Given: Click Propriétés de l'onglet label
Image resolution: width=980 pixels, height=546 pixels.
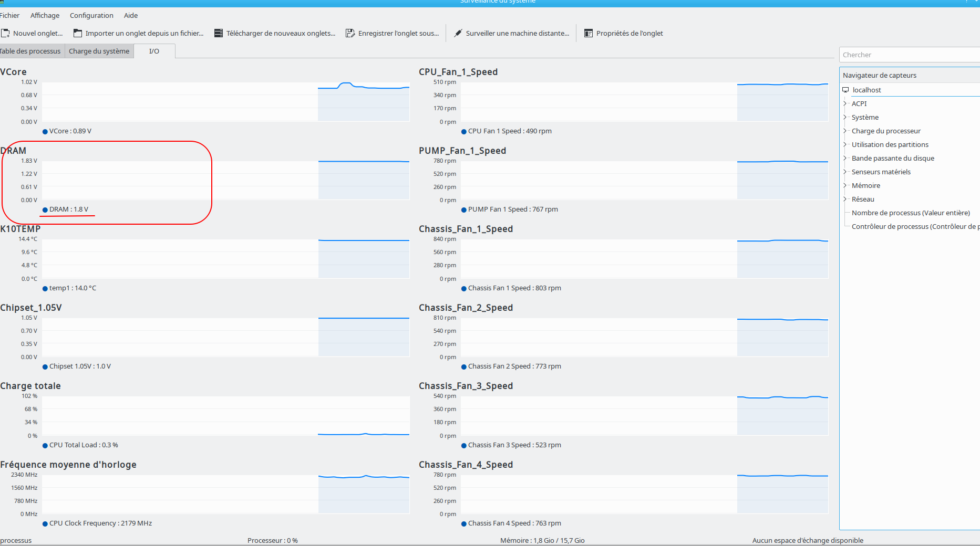Looking at the screenshot, I should 630,33.
